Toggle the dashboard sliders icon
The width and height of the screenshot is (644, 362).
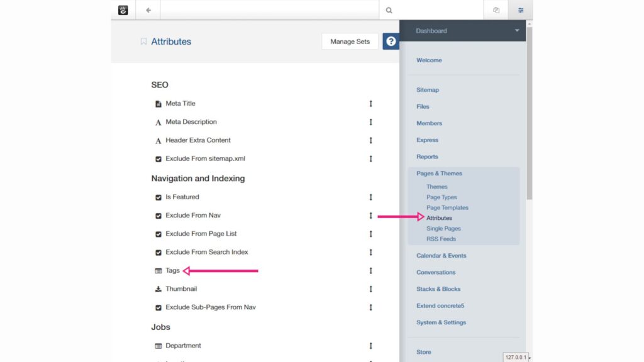521,10
